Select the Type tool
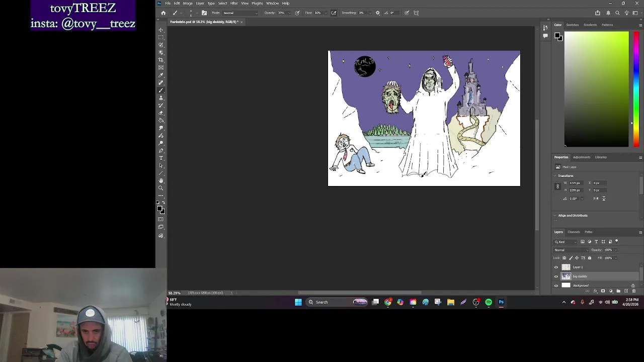Viewport: 644px width, 362px height. pos(161,158)
